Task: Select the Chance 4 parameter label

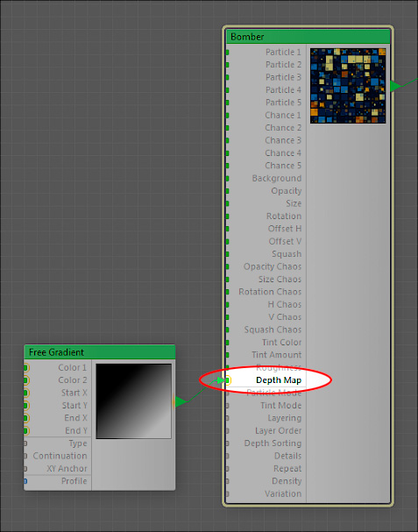Action: (283, 153)
